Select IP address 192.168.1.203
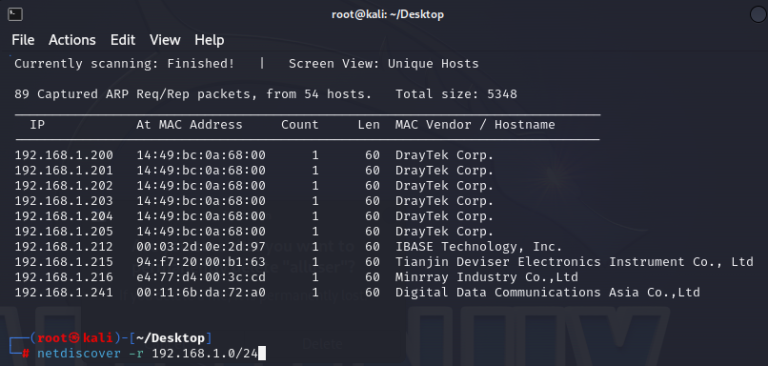The width and height of the screenshot is (768, 366). (x=64, y=201)
